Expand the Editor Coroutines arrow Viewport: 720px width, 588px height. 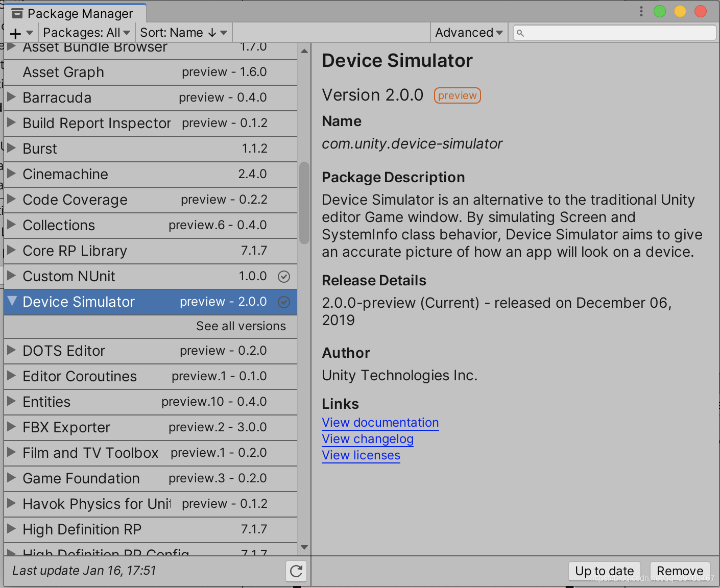[x=11, y=375]
